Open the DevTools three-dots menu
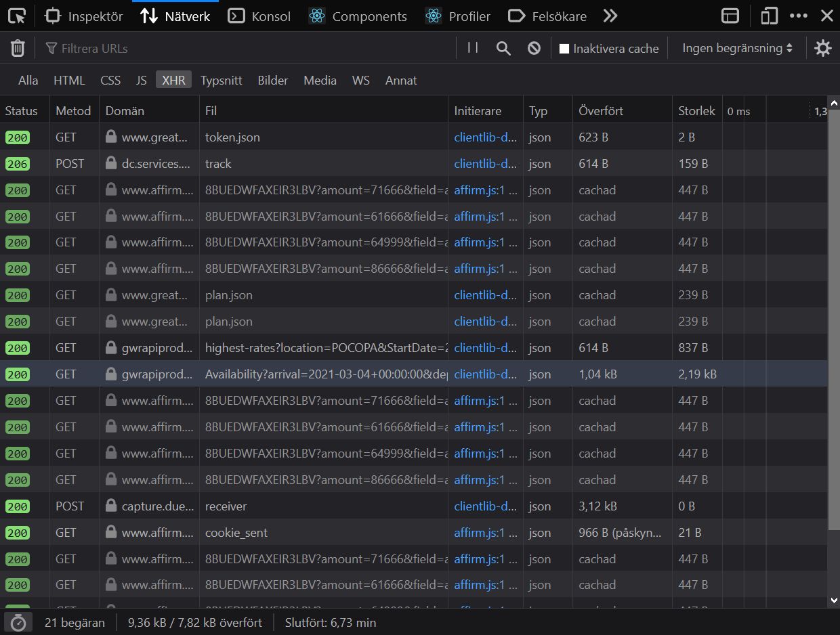The height and width of the screenshot is (635, 840). [799, 16]
